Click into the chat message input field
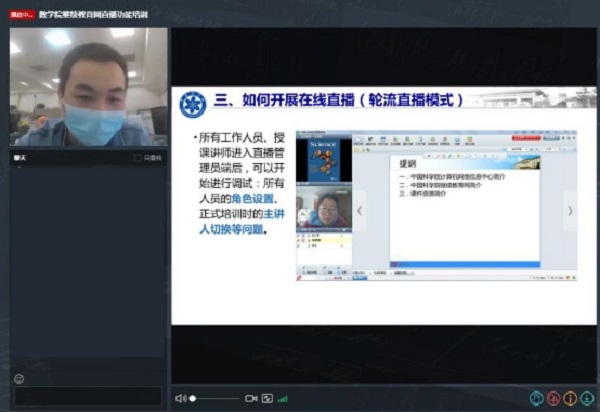600x412 pixels. [86, 396]
